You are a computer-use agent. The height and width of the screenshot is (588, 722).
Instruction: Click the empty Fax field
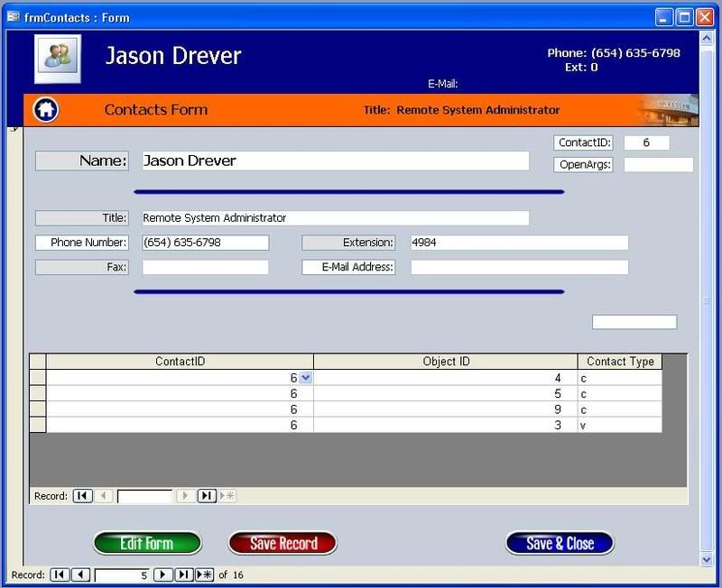[x=206, y=267]
